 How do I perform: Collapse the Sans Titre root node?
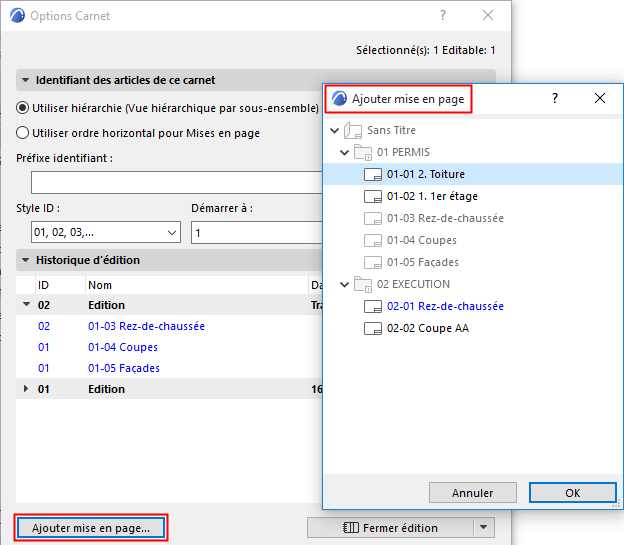coord(335,130)
